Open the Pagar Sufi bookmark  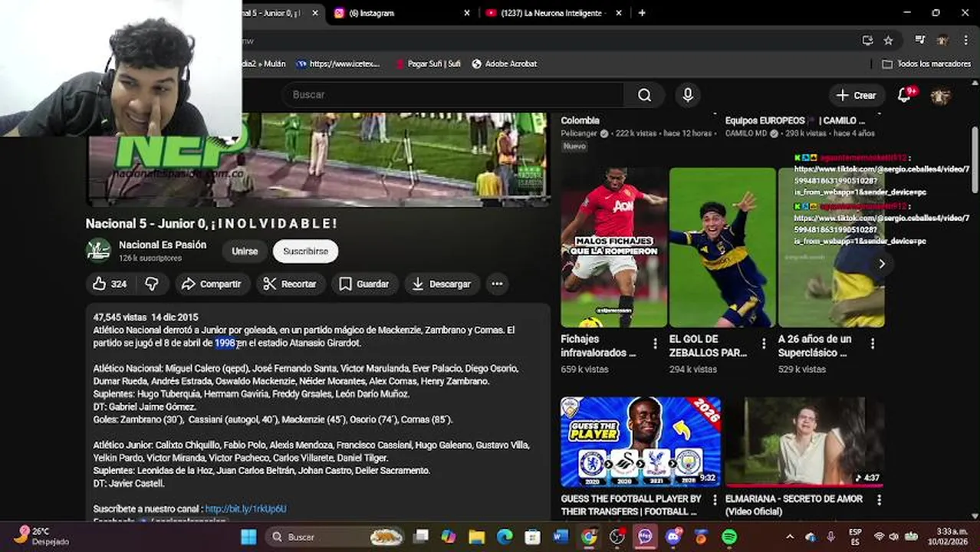(x=427, y=64)
